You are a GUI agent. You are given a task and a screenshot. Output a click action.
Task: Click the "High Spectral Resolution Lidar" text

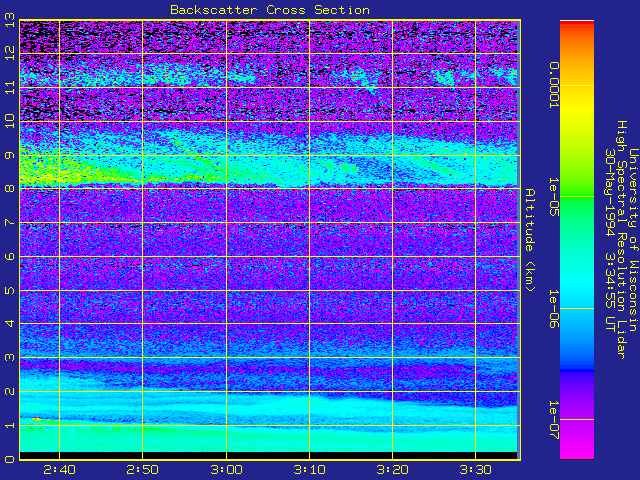click(622, 240)
